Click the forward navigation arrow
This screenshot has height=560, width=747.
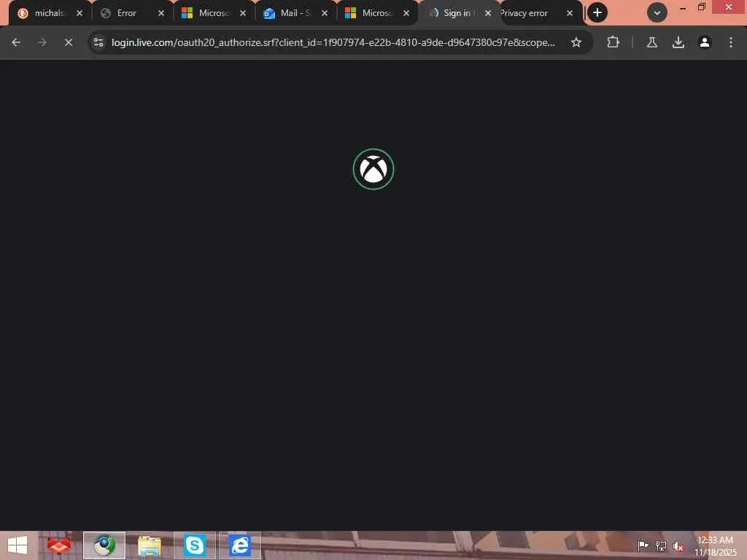[42, 42]
